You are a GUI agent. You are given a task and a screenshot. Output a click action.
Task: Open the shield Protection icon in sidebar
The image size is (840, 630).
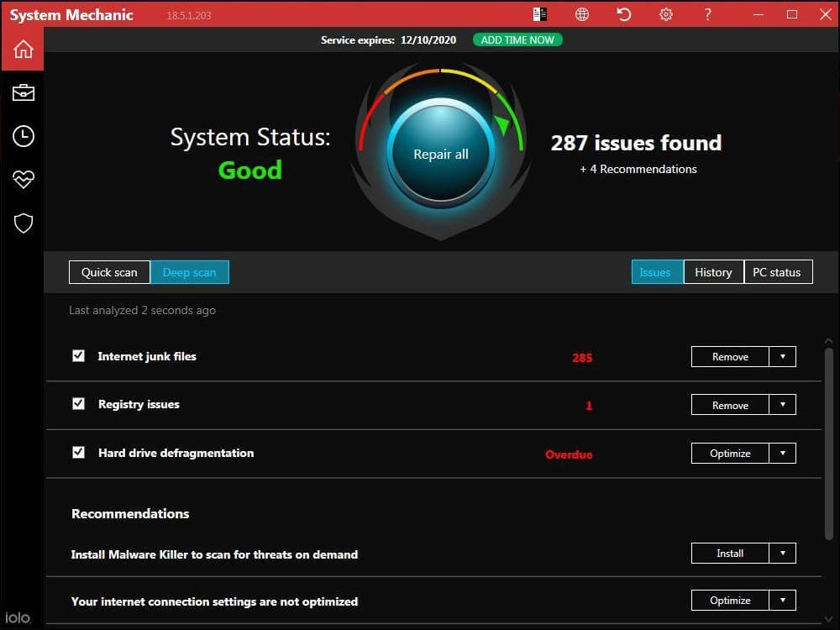click(x=23, y=223)
